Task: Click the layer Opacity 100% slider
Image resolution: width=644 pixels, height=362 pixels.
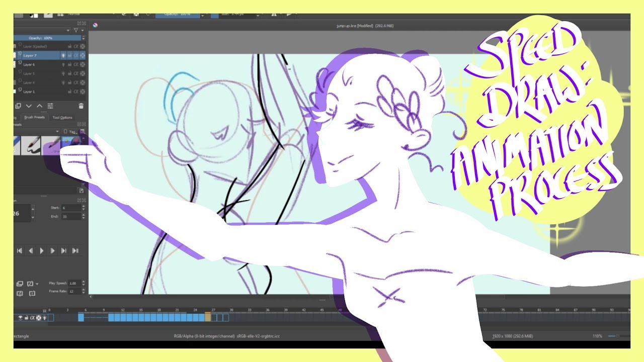Action: coord(47,38)
